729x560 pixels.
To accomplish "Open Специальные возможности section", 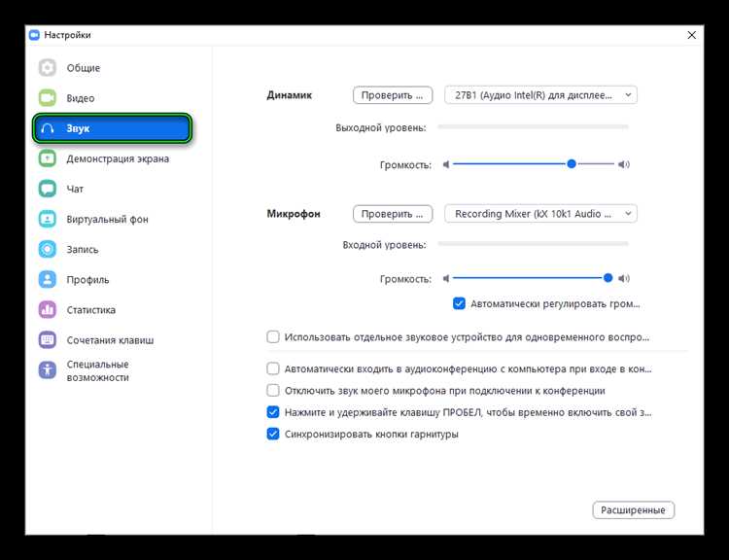I will 97,370.
